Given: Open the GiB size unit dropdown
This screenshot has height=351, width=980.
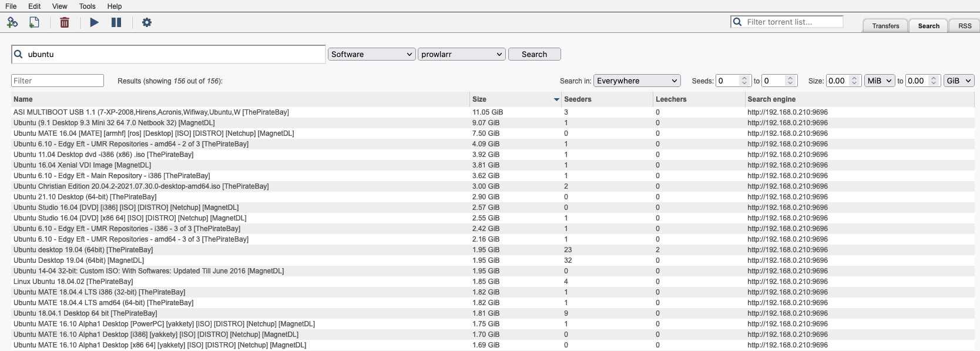Looking at the screenshot, I should pos(959,81).
